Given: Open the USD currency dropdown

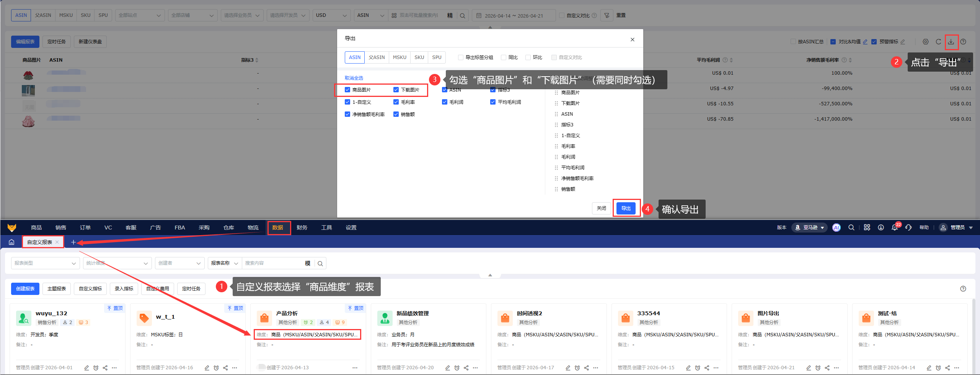Looking at the screenshot, I should (331, 15).
